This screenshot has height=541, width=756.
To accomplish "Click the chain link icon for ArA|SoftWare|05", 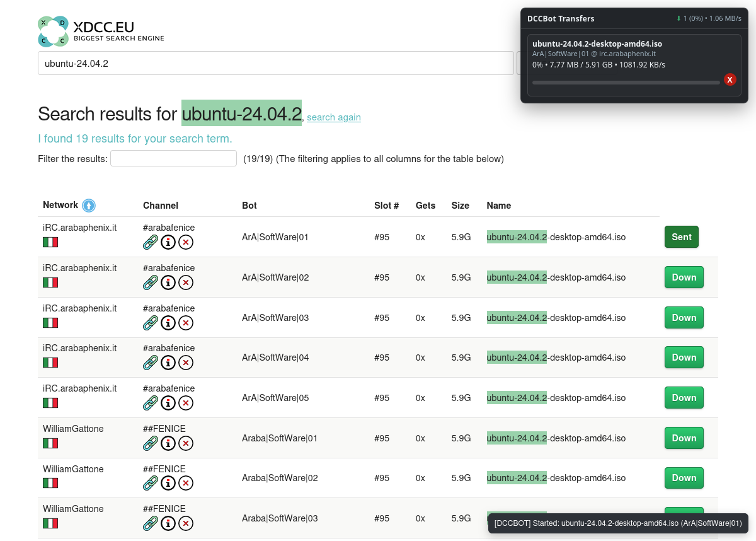I will point(151,403).
